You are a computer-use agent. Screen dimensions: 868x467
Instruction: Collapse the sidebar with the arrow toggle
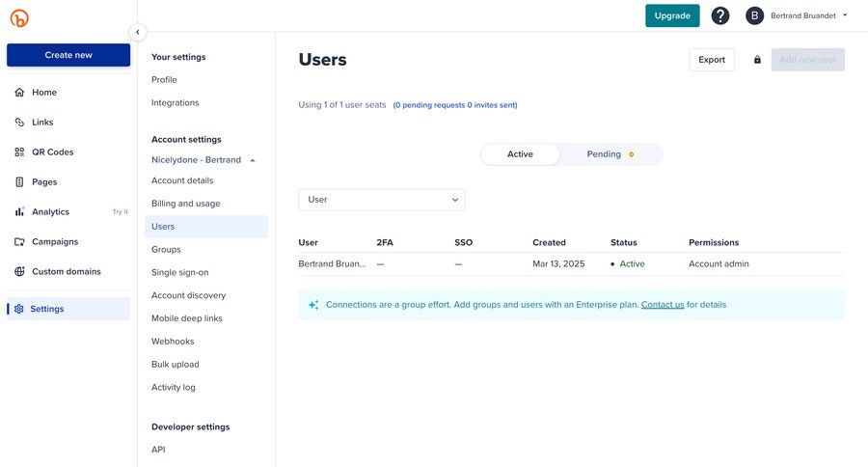pos(137,32)
